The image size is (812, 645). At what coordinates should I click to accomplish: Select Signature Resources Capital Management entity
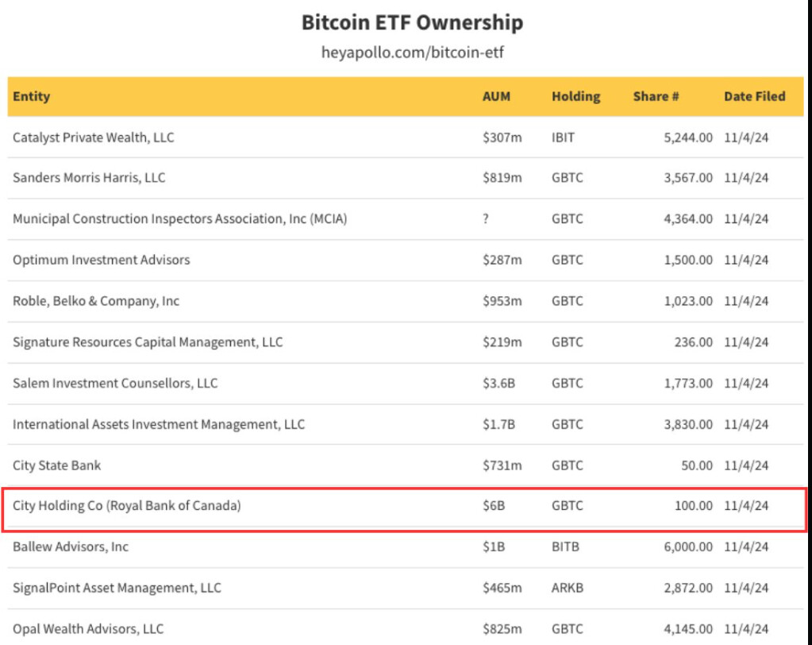[148, 342]
